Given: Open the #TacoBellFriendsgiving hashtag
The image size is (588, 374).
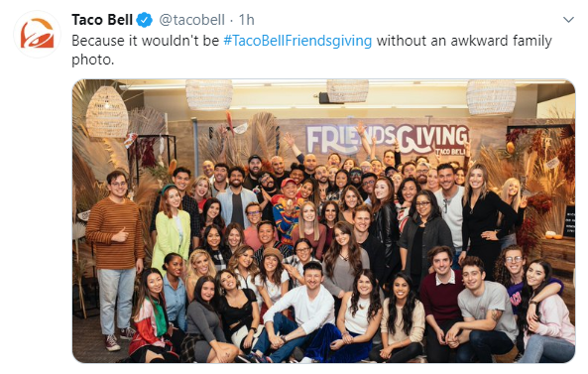Looking at the screenshot, I should pyautogui.click(x=297, y=41).
